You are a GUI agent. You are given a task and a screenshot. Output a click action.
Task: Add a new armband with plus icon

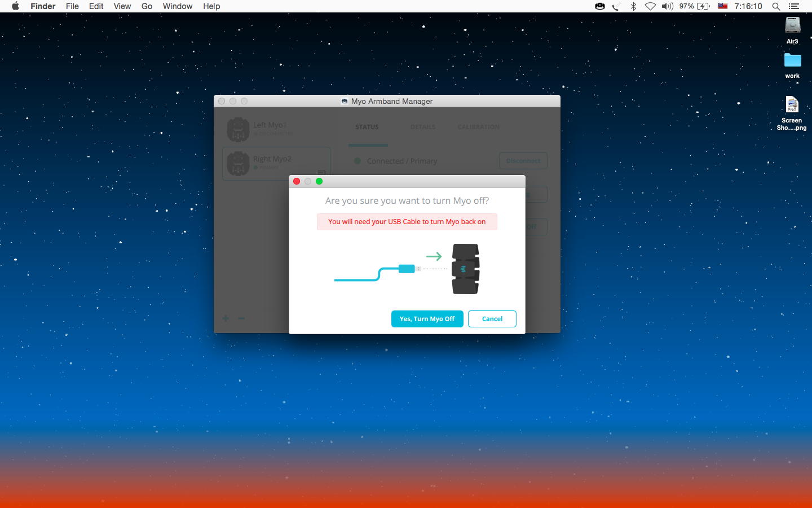226,318
